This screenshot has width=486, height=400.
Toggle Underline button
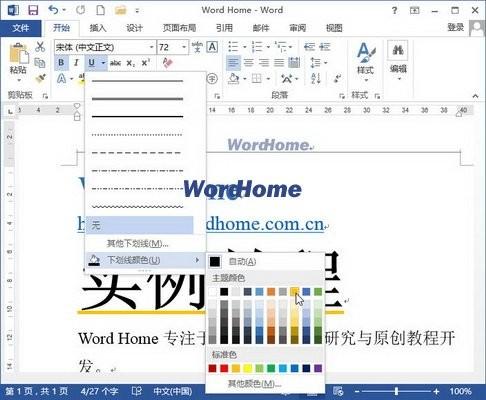(x=92, y=63)
